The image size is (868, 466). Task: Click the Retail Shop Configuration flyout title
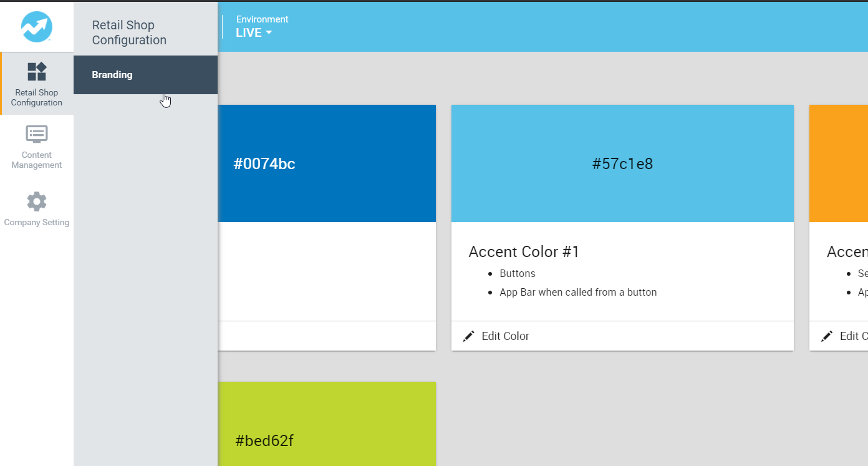tap(129, 32)
